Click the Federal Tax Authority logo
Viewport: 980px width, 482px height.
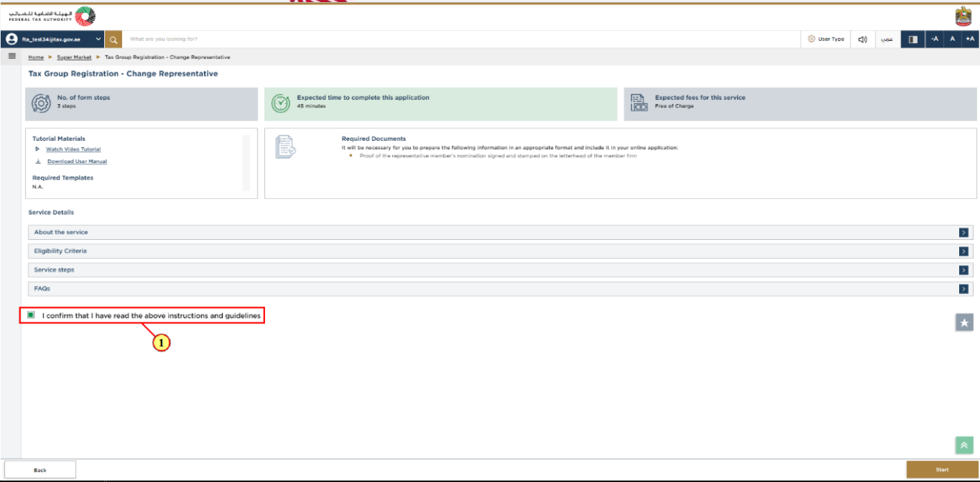pos(53,16)
